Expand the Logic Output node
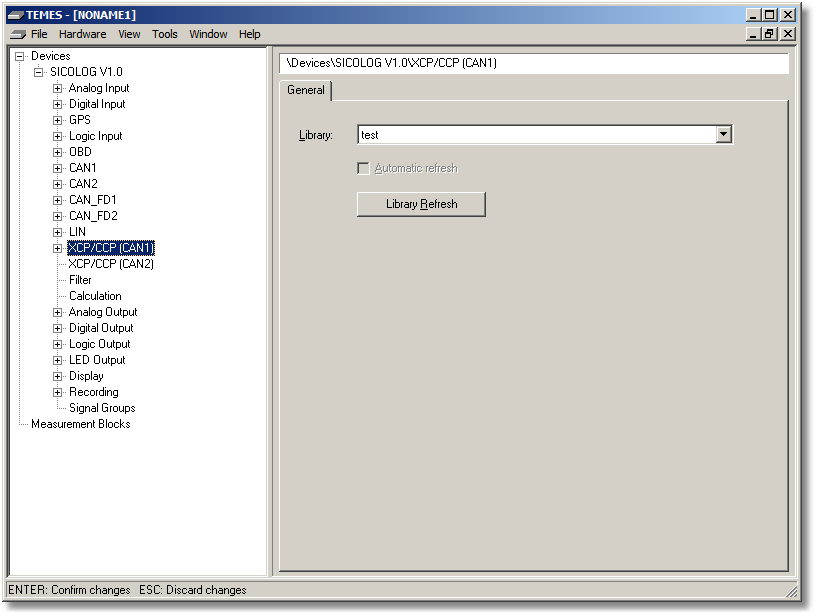 [x=58, y=344]
